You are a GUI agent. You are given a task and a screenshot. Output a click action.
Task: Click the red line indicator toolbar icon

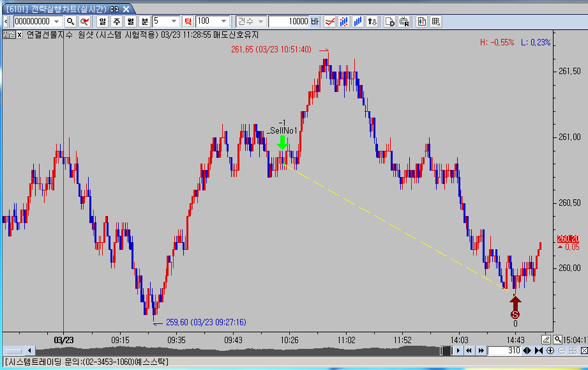coord(330,22)
